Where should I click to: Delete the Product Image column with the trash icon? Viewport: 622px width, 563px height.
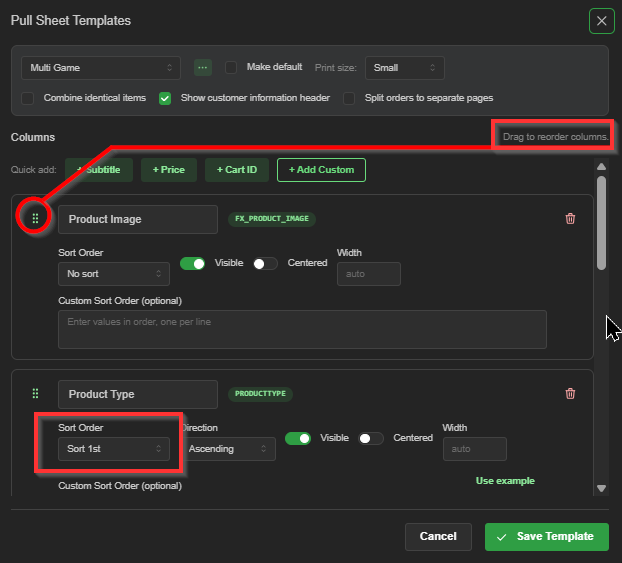(570, 219)
